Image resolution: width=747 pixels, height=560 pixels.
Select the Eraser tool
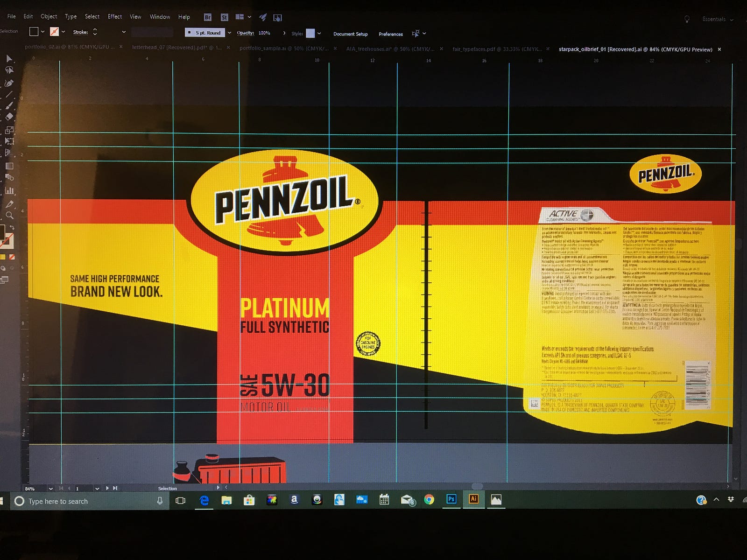[9, 117]
